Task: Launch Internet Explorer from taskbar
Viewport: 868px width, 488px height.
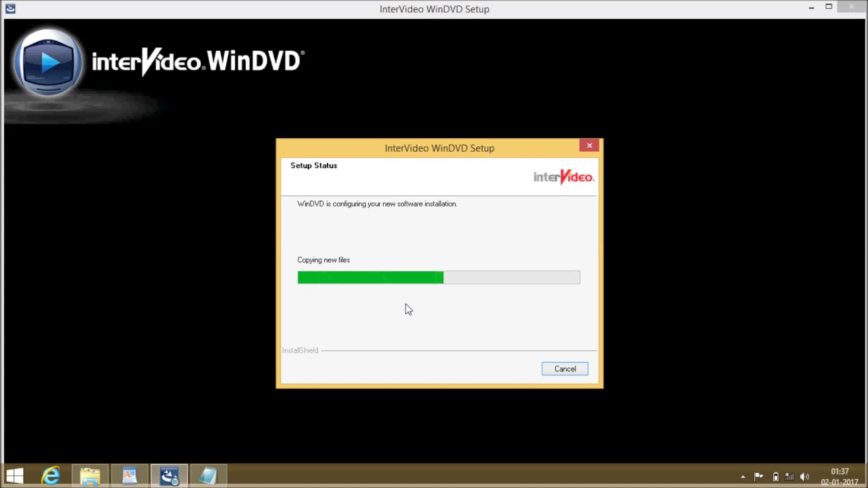Action: pyautogui.click(x=51, y=476)
